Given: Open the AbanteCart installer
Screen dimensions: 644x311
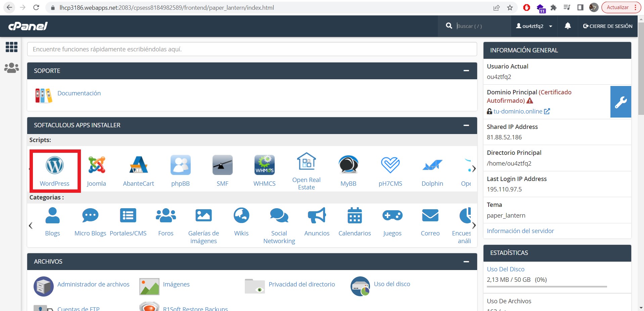Looking at the screenshot, I should pyautogui.click(x=138, y=166).
